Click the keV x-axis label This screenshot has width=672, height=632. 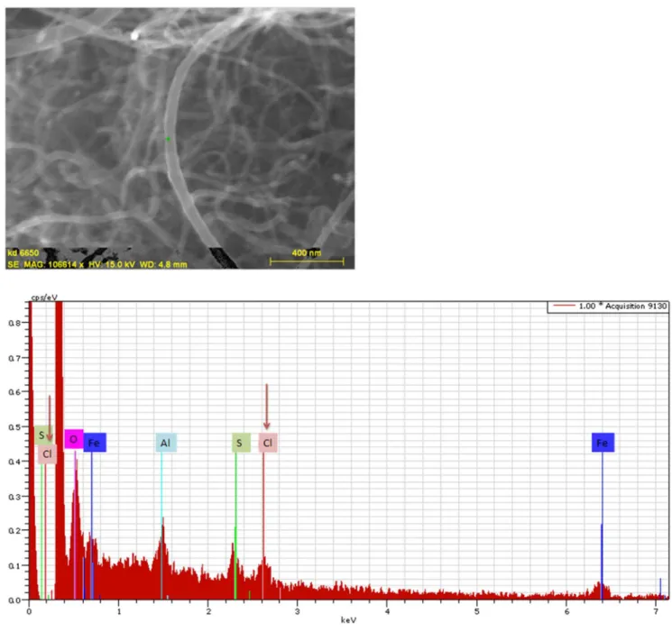click(348, 620)
